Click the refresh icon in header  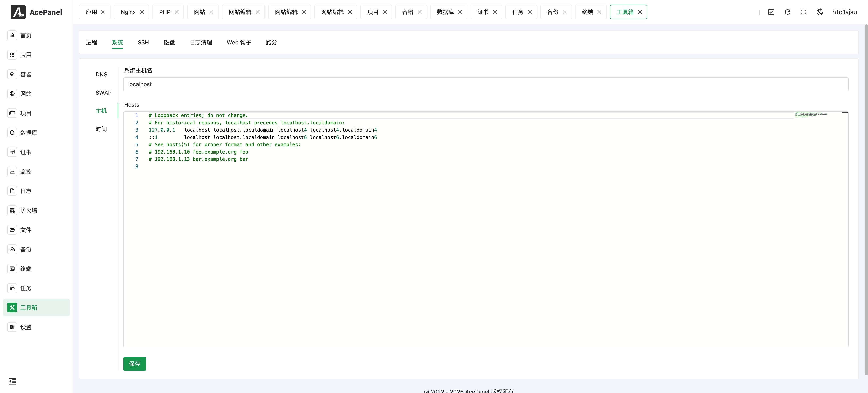click(x=787, y=12)
